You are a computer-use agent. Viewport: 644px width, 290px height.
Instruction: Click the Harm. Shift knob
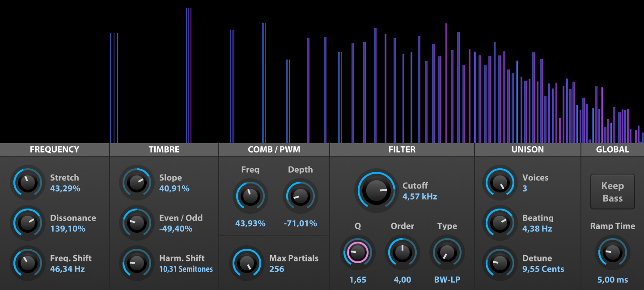tap(136, 263)
